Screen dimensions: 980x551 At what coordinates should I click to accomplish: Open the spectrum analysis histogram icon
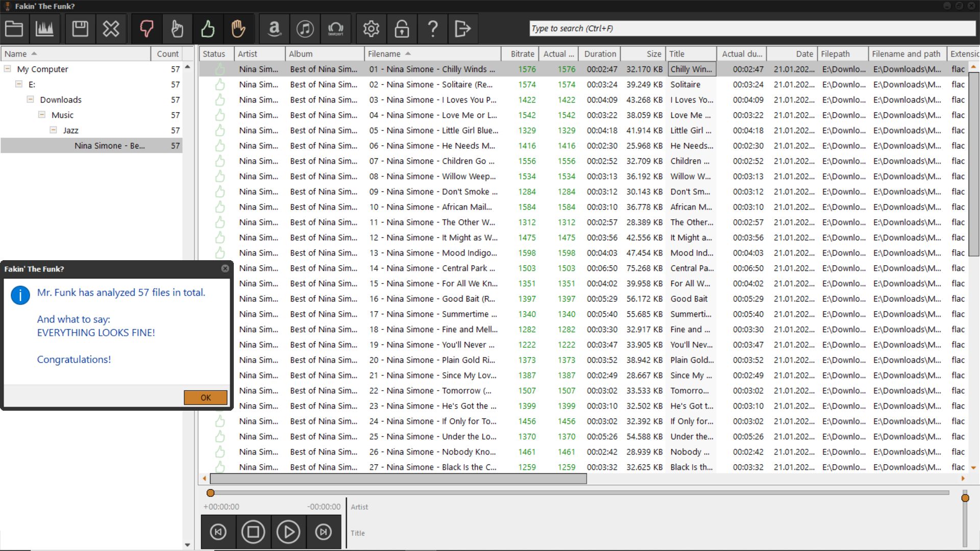[44, 29]
